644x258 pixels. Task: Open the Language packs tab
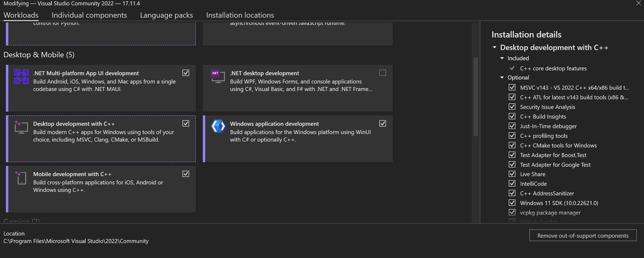166,15
